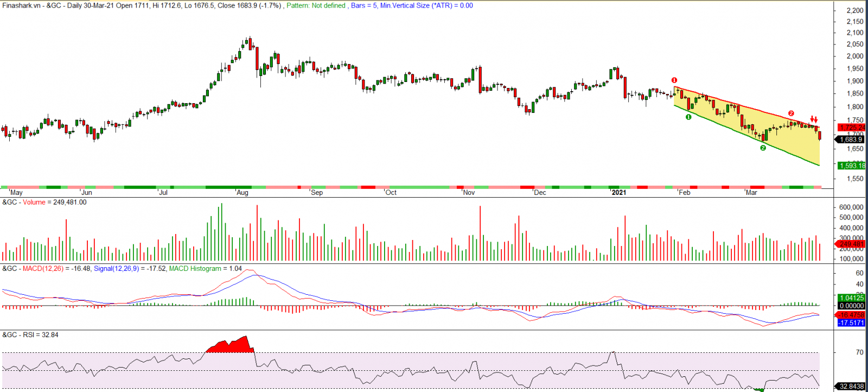
Task: Click the 1,650 price axis label
Action: (x=855, y=149)
